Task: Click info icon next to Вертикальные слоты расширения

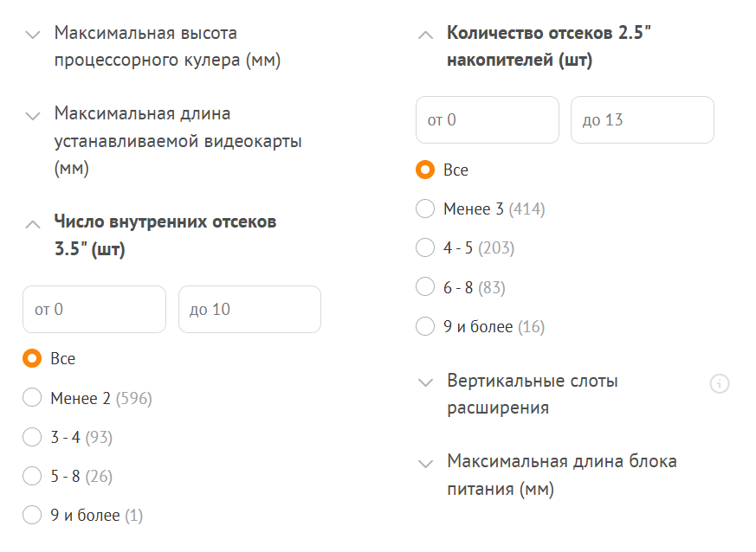Action: pos(719,383)
